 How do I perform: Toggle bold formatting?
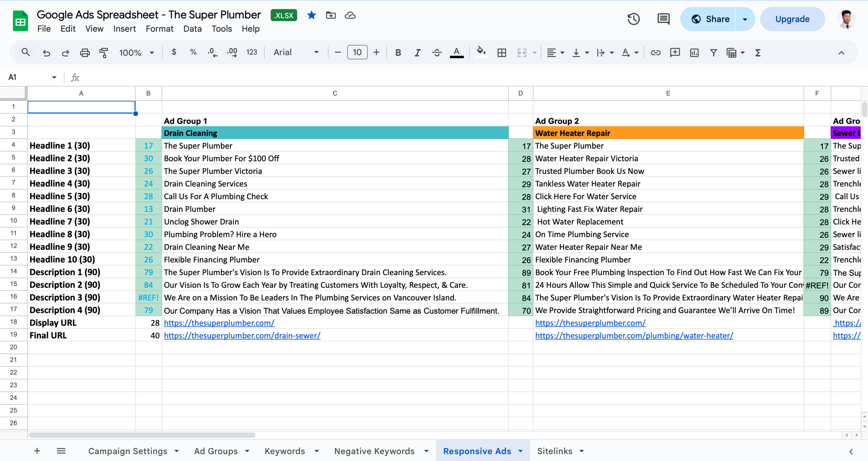tap(398, 53)
